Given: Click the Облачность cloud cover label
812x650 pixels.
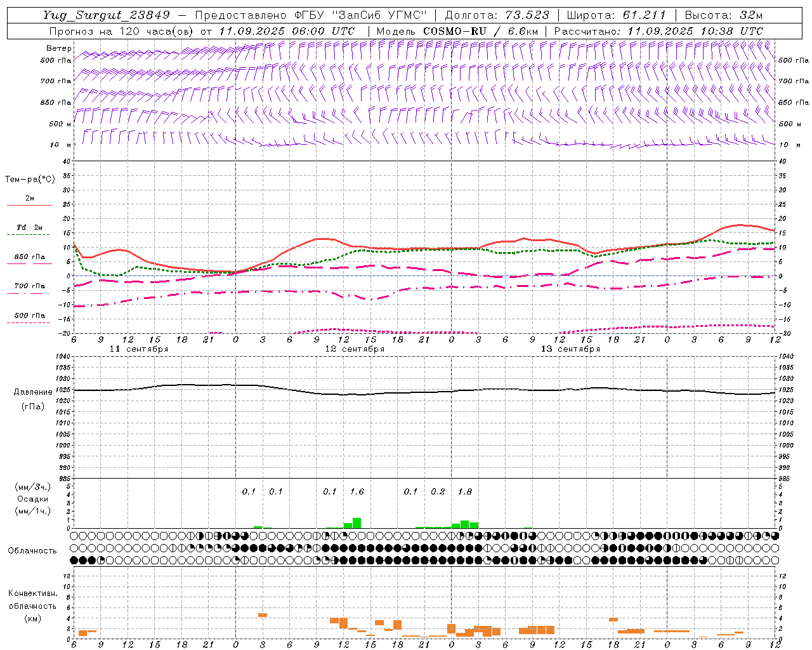Looking at the screenshot, I should coord(32,550).
